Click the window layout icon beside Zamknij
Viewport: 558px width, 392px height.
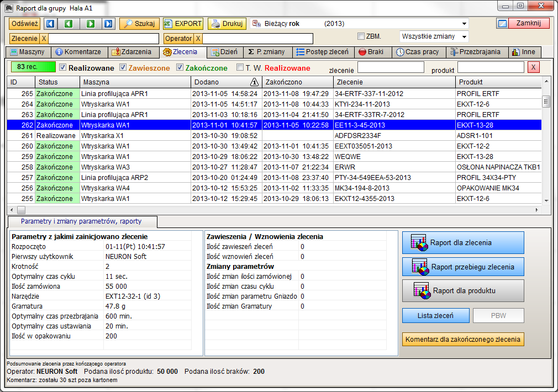pos(502,24)
